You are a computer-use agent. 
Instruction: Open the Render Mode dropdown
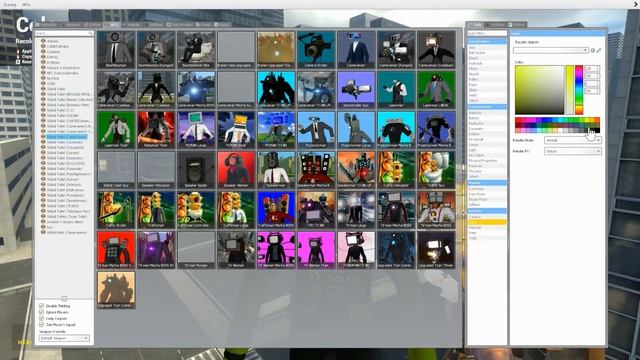[573, 140]
